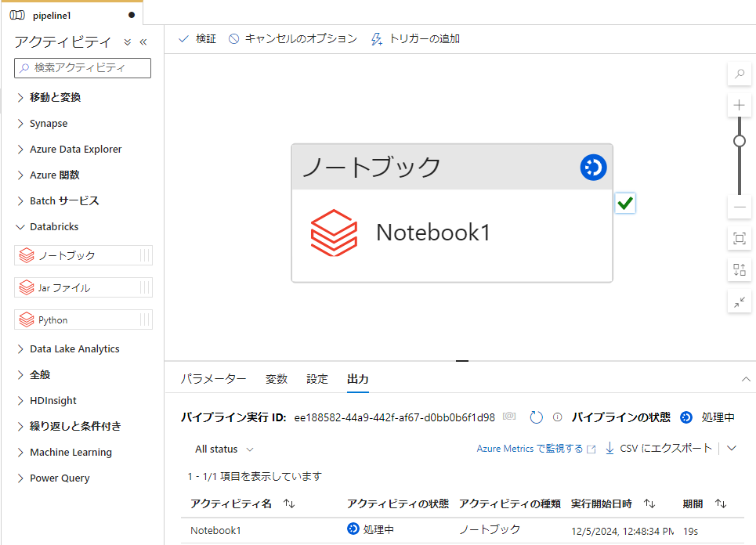Switch to the パラメーター tab
The height and width of the screenshot is (545, 756).
point(213,379)
